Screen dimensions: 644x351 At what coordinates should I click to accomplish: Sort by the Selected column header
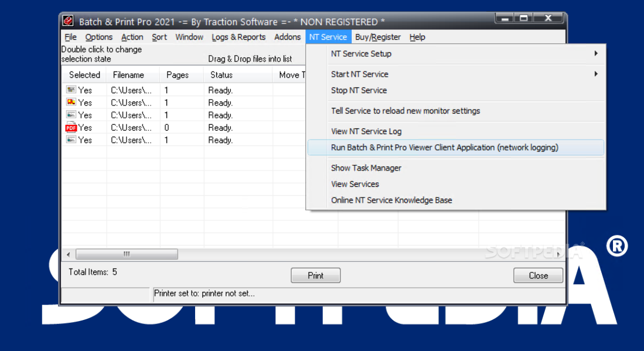point(84,75)
